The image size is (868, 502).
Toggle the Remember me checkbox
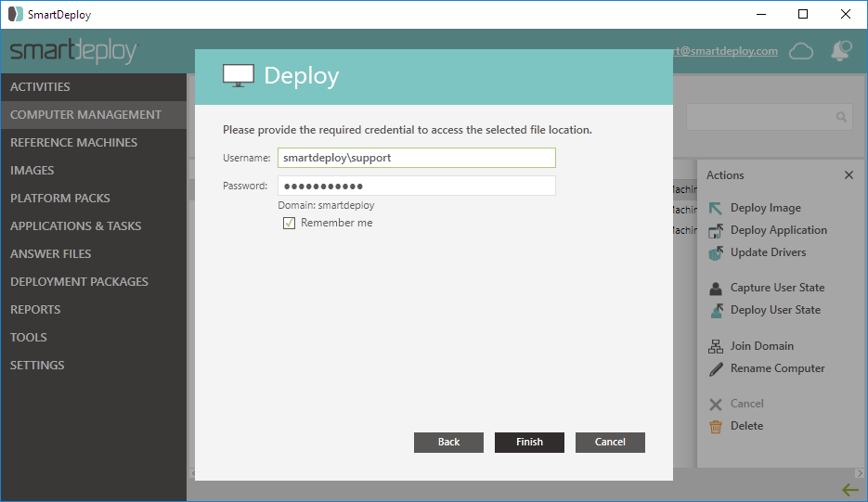coord(289,223)
